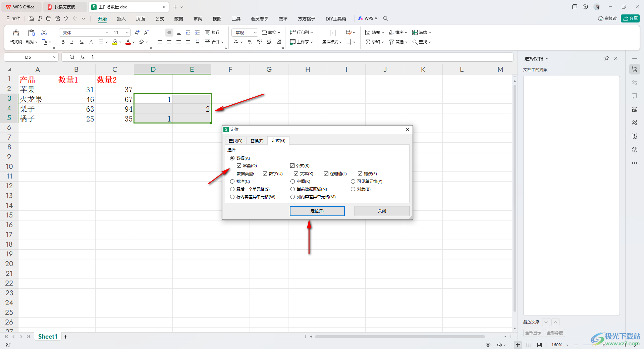Screen dimensions: 644x349
Task: Select the 数据(A) radio button
Action: point(232,158)
